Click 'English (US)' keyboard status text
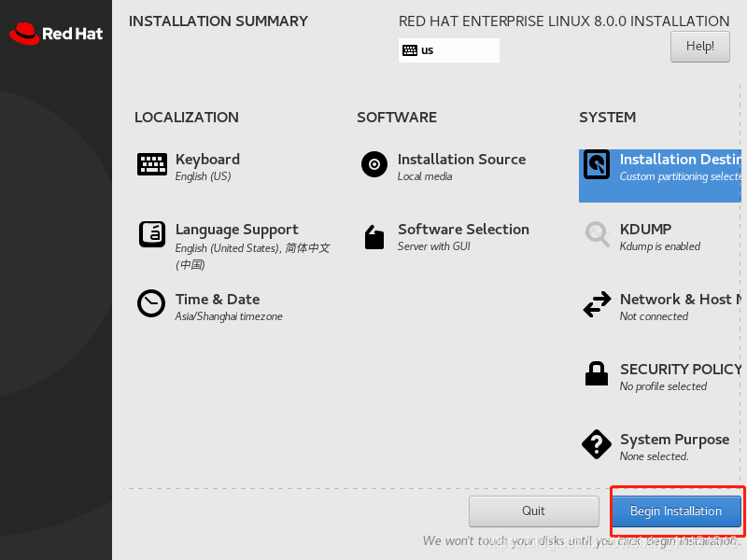747x560 pixels. coord(203,176)
